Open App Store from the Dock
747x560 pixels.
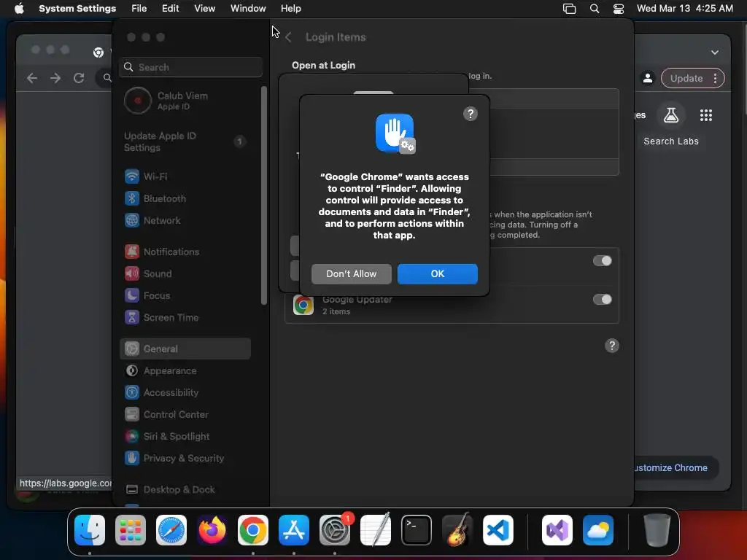click(x=294, y=530)
